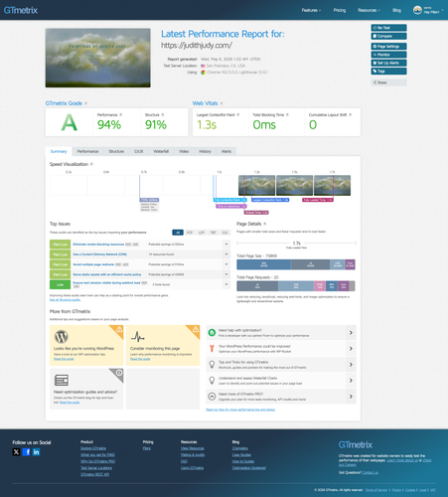This screenshot has width=448, height=497.
Task: Expand Use a Content Delivery Network audit
Action: [226, 254]
